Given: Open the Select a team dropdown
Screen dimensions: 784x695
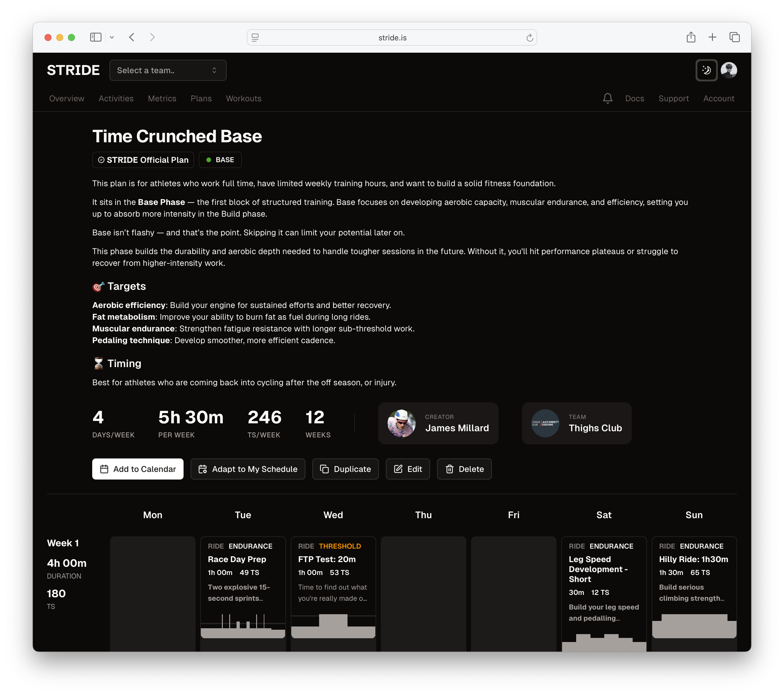Looking at the screenshot, I should pos(168,70).
